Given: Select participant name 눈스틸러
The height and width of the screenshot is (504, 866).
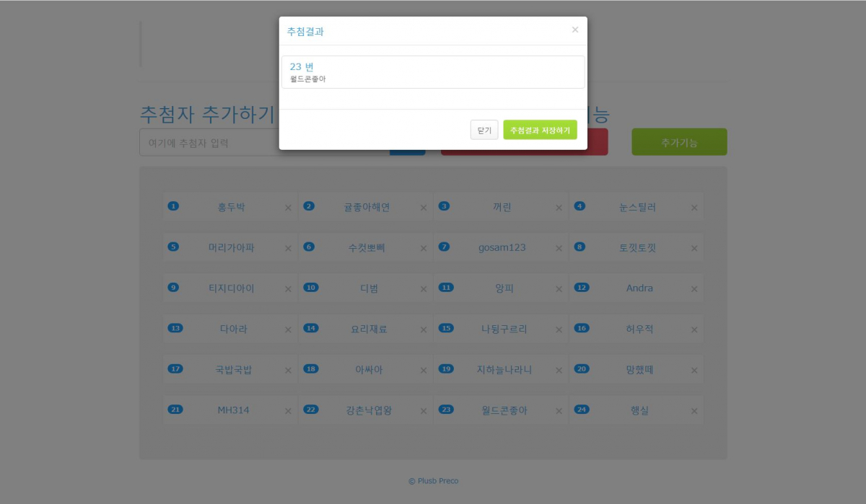Looking at the screenshot, I should point(637,207).
